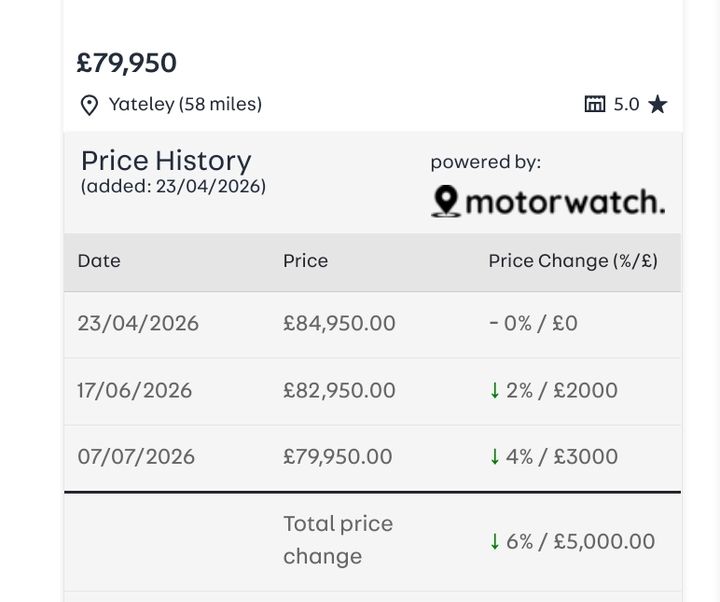Click the £79,950 listing price

coord(127,63)
